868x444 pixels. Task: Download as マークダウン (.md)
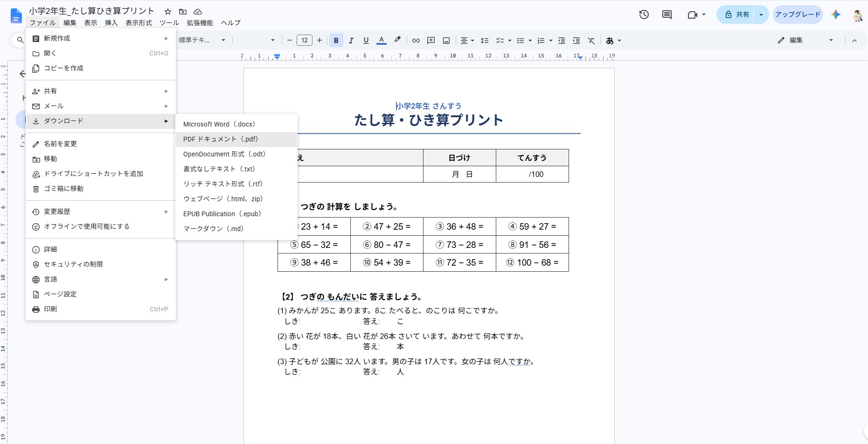[236, 229]
